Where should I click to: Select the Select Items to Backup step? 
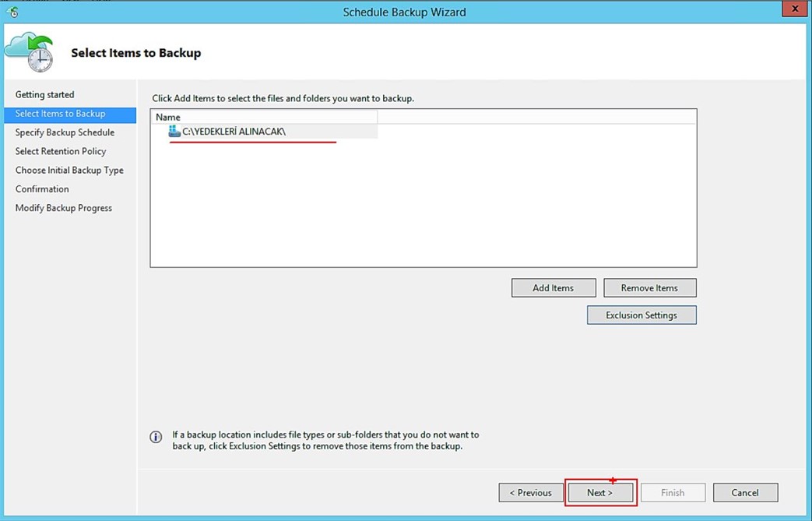(x=70, y=114)
